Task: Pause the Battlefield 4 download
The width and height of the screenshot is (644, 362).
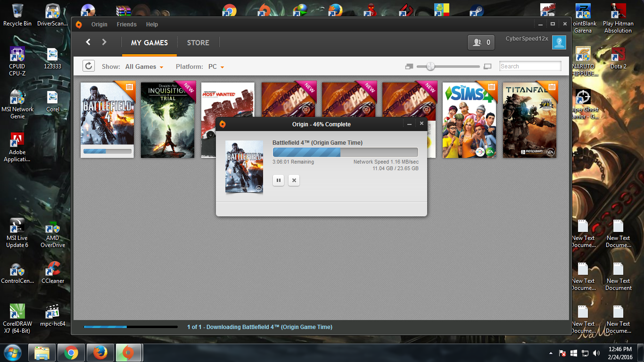Action: click(279, 180)
